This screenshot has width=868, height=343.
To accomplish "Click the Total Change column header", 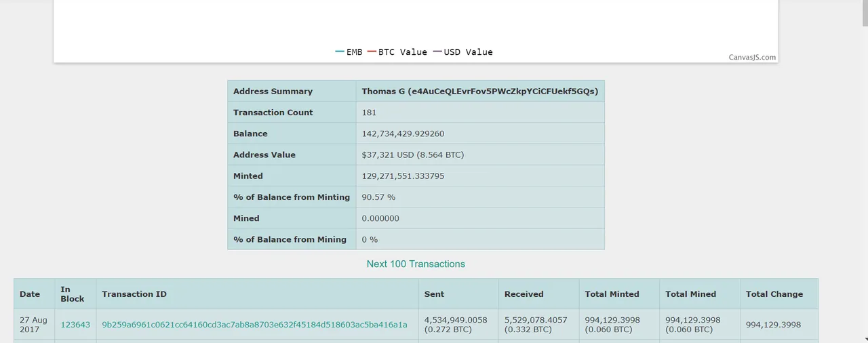I will 779,294.
